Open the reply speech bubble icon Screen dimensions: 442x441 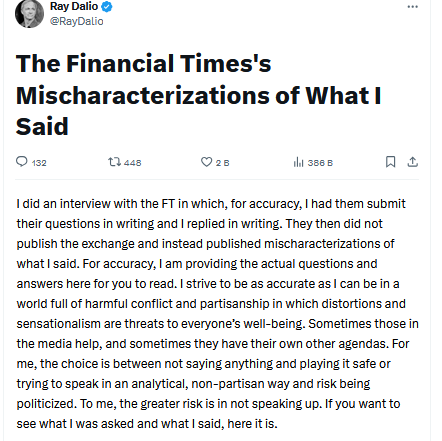22,162
